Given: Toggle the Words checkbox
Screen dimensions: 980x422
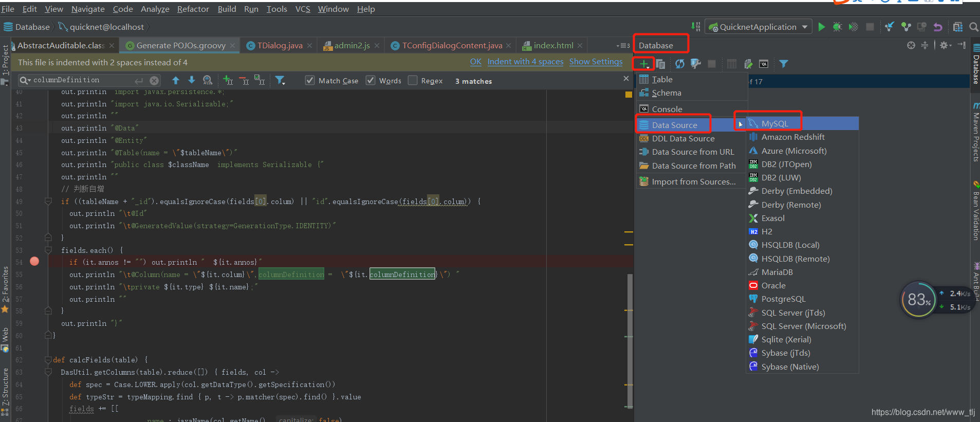Looking at the screenshot, I should (x=371, y=80).
